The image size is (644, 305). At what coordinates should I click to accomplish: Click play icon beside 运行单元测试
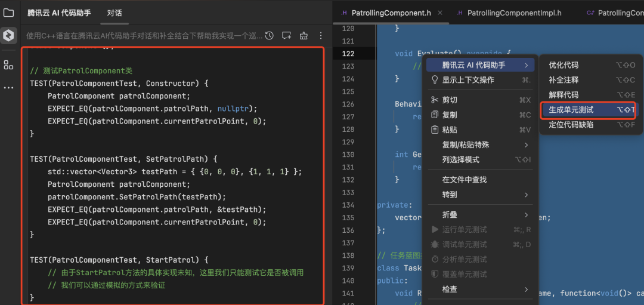point(435,229)
